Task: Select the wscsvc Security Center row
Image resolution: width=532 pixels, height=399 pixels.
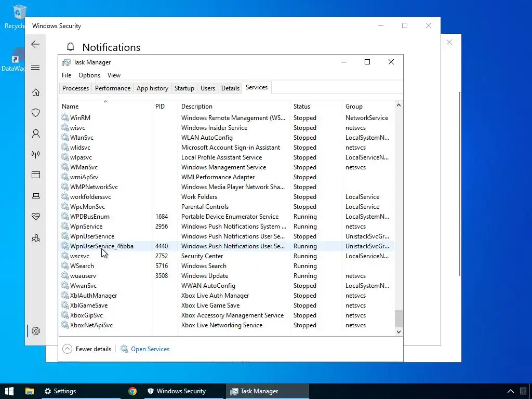Action: coord(227,256)
